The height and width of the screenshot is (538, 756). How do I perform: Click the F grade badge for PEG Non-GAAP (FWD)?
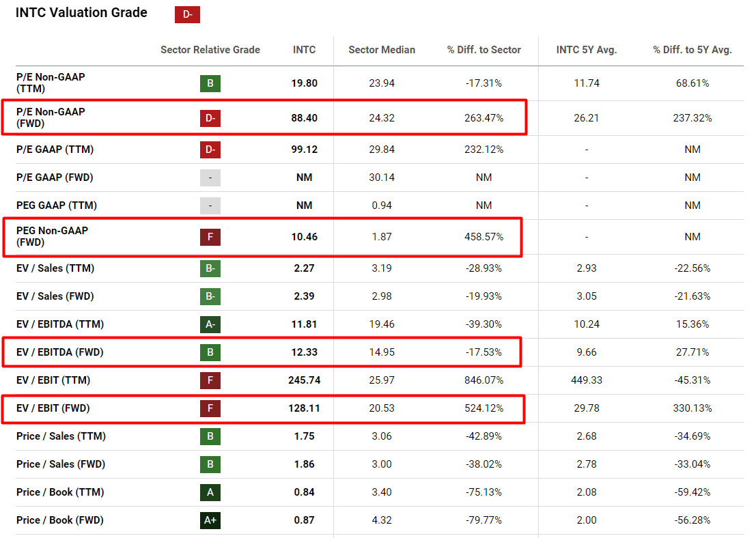(210, 237)
